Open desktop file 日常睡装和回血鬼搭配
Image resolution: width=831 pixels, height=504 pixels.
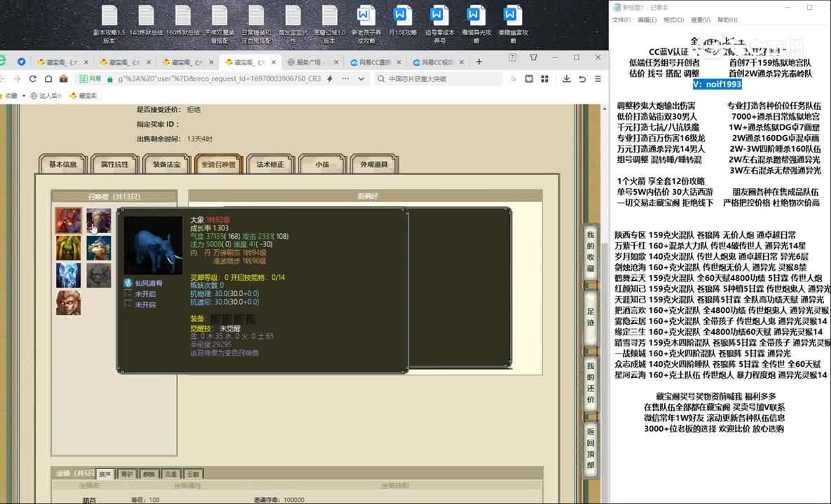coord(256,24)
